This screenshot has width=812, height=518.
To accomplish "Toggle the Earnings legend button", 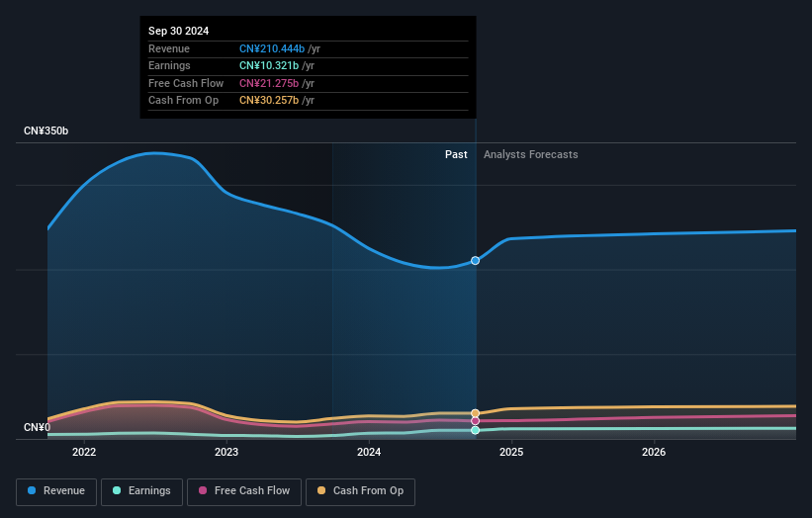I will 141,491.
